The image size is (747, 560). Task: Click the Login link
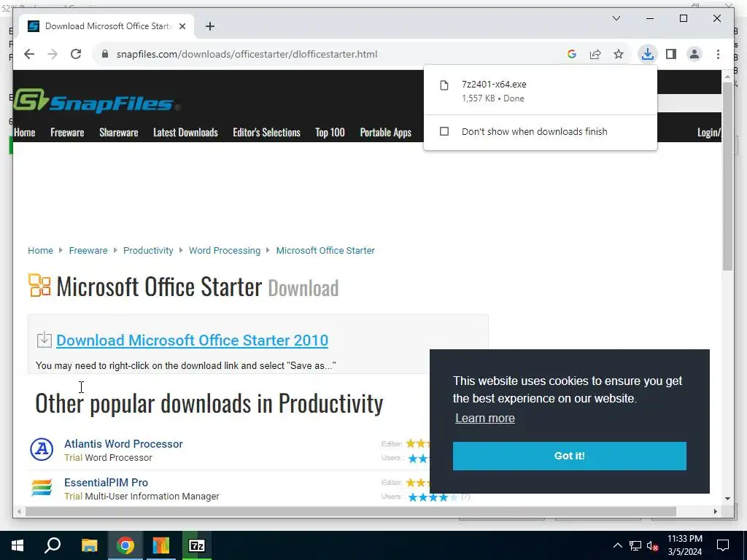[x=709, y=133]
